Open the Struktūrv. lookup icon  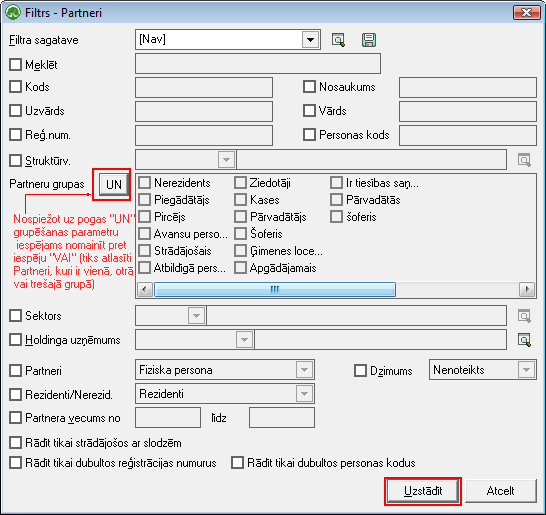coord(524,160)
